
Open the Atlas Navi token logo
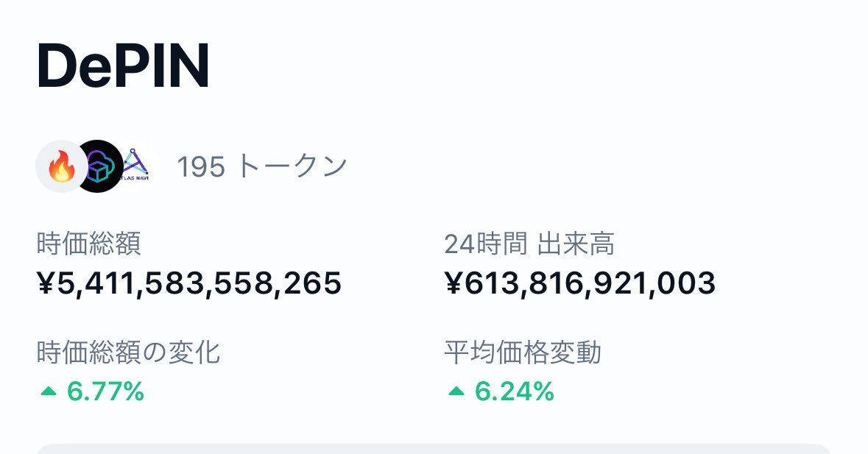tap(135, 166)
